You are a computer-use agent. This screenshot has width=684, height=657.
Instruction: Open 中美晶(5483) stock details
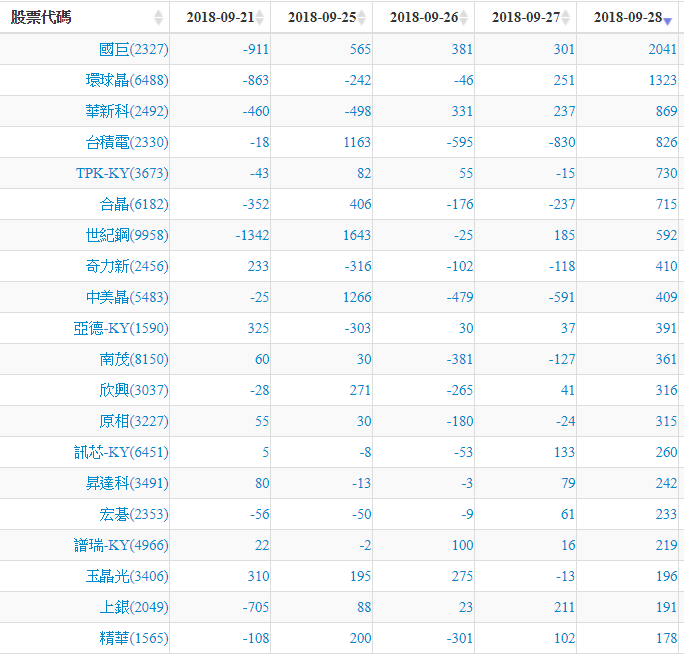[127, 298]
